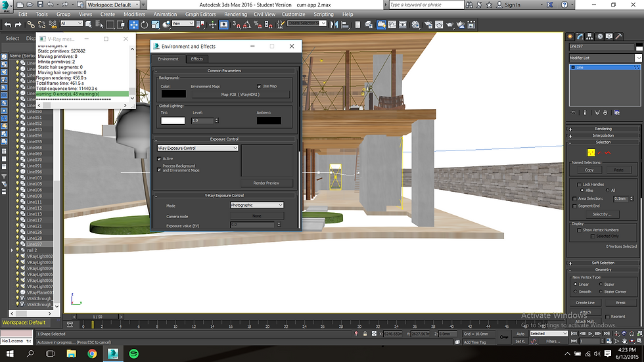Activate Select and Rotate tool
Viewport: 644px width, 362px height.
(x=144, y=24)
